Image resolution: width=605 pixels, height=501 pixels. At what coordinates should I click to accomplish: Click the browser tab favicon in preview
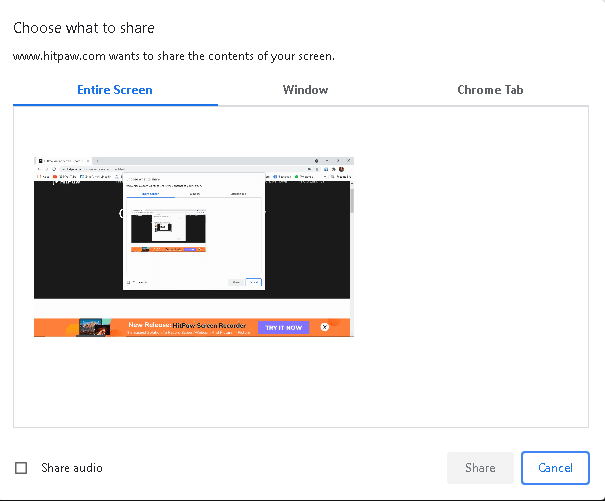point(39,160)
